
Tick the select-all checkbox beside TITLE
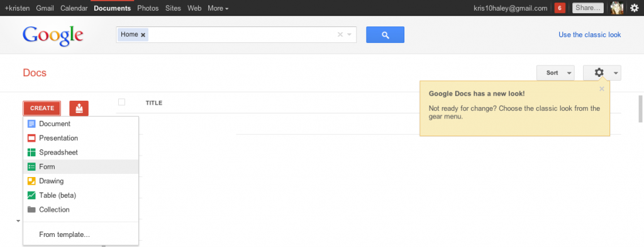[x=121, y=102]
